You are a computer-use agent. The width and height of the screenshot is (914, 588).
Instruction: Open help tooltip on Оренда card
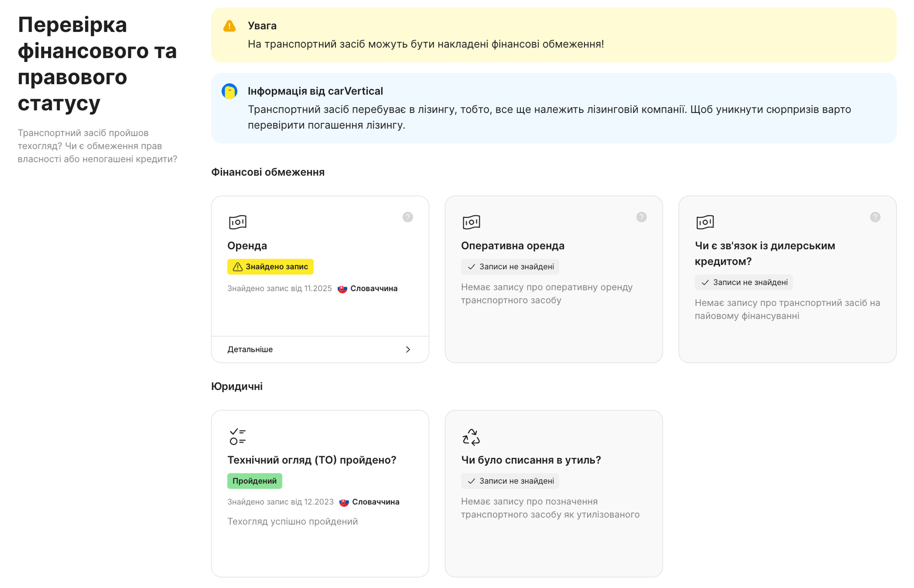pos(407,217)
